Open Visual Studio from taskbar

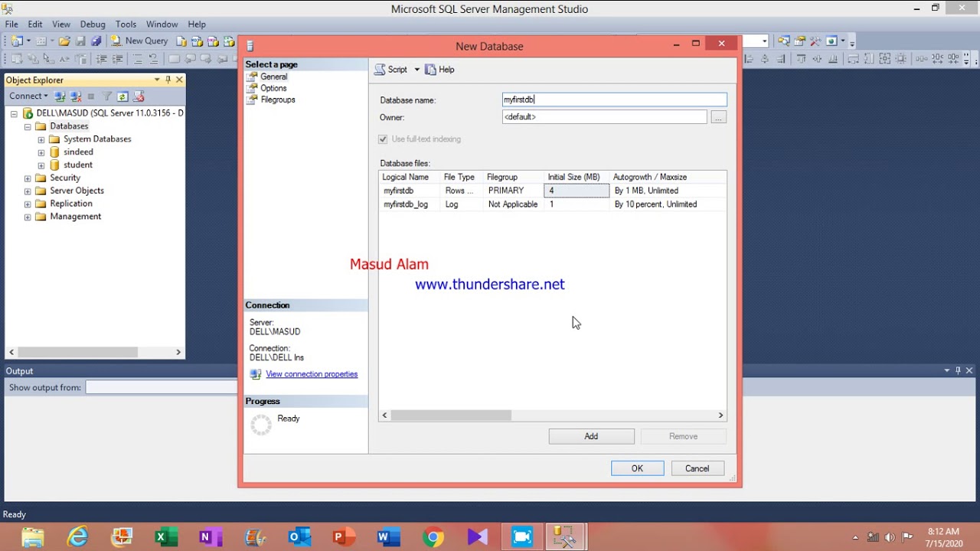coord(477,536)
